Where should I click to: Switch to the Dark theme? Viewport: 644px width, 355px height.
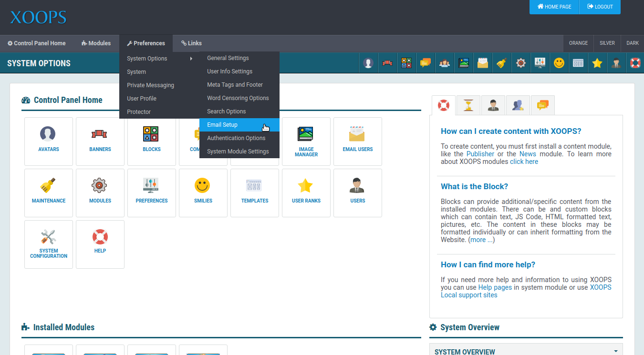pos(633,43)
